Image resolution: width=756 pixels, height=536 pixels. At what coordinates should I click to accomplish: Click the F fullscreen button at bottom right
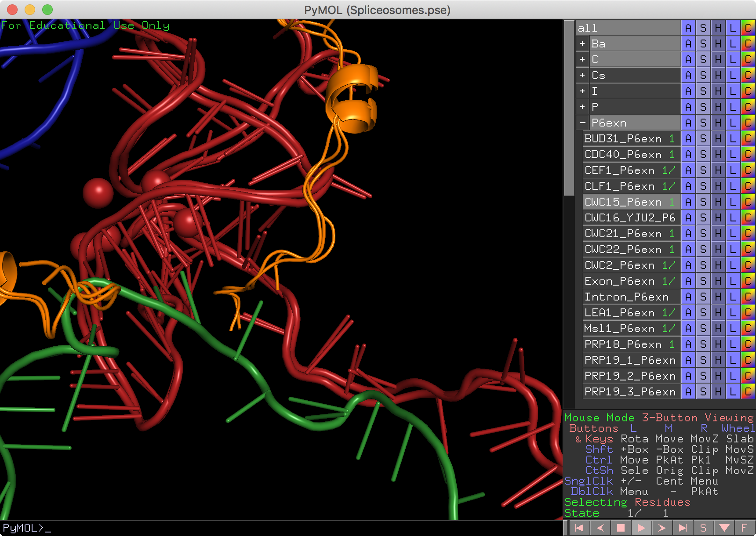coord(744,528)
